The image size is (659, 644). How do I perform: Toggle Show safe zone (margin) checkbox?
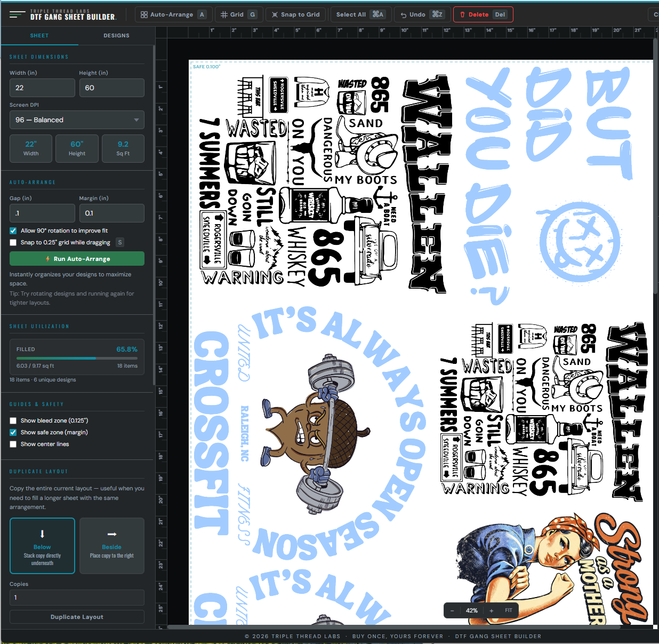click(13, 432)
